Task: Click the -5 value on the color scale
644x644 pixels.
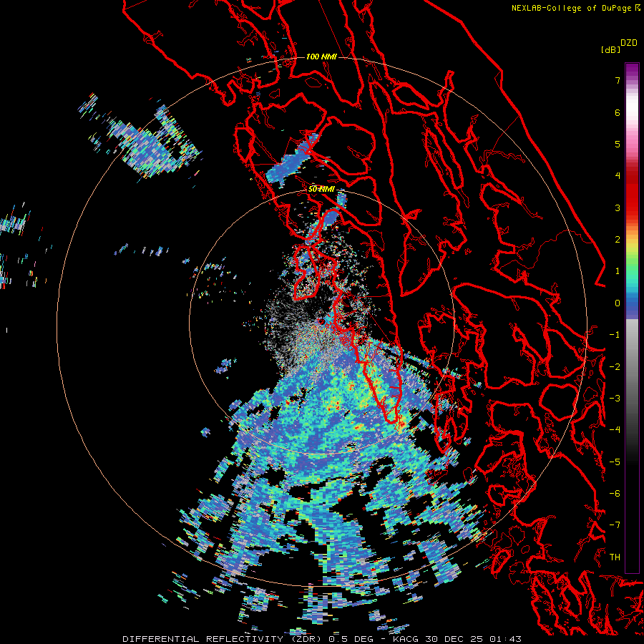Action: tap(615, 462)
